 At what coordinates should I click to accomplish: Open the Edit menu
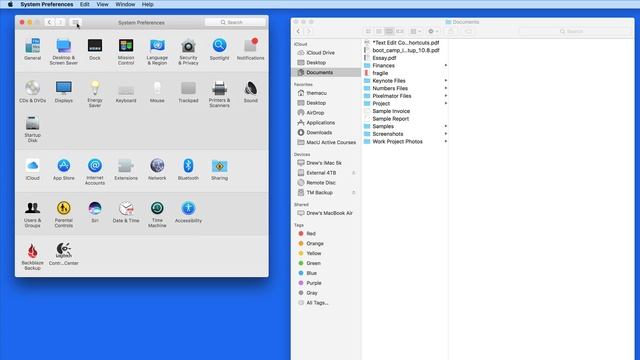pyautogui.click(x=84, y=4)
